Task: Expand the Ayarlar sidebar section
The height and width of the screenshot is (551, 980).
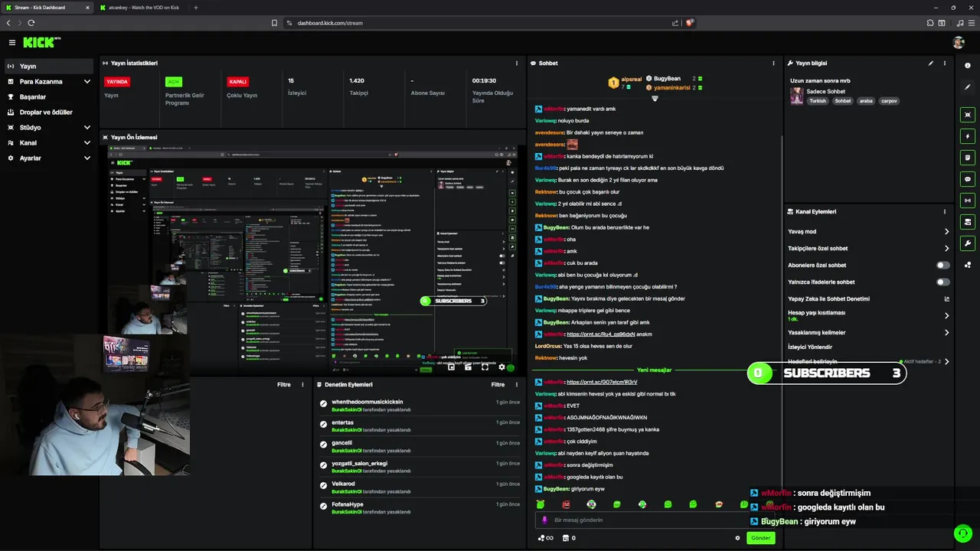Action: point(49,158)
